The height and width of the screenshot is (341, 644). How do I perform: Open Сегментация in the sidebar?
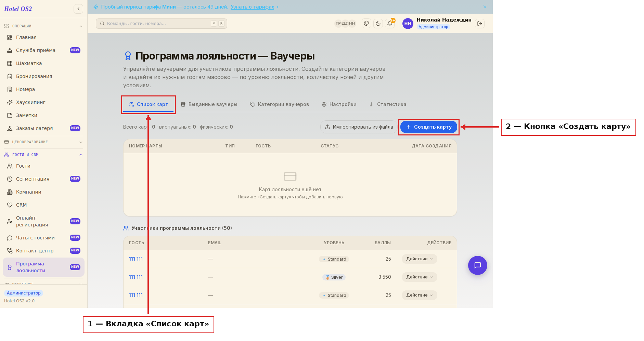[43, 179]
